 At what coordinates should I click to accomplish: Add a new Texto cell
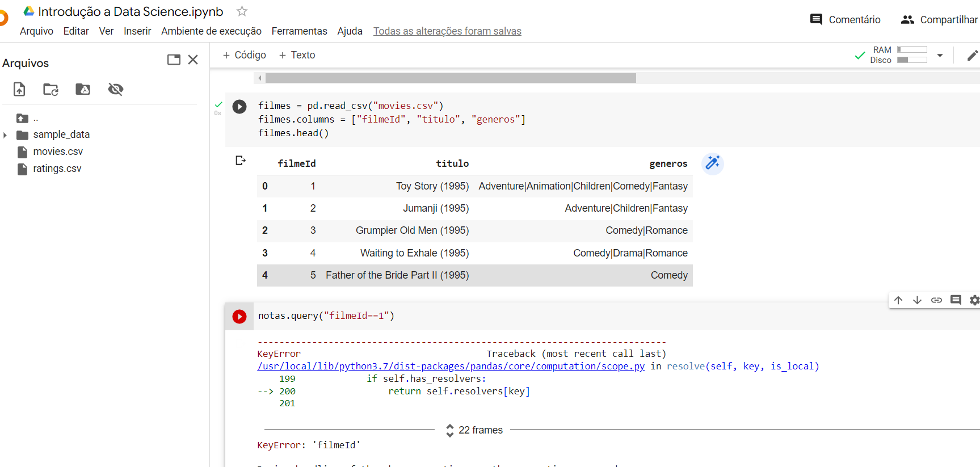[297, 55]
